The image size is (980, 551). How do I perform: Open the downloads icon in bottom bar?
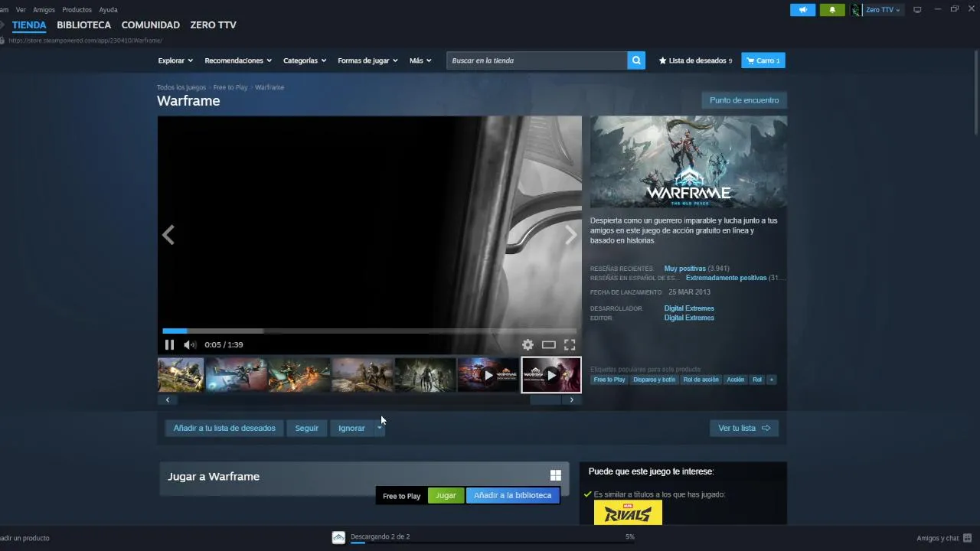pos(338,537)
